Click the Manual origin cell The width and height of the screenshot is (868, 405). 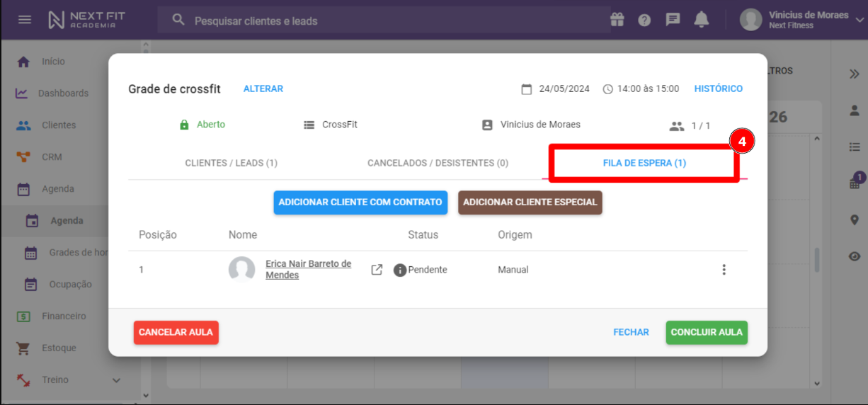pyautogui.click(x=513, y=270)
